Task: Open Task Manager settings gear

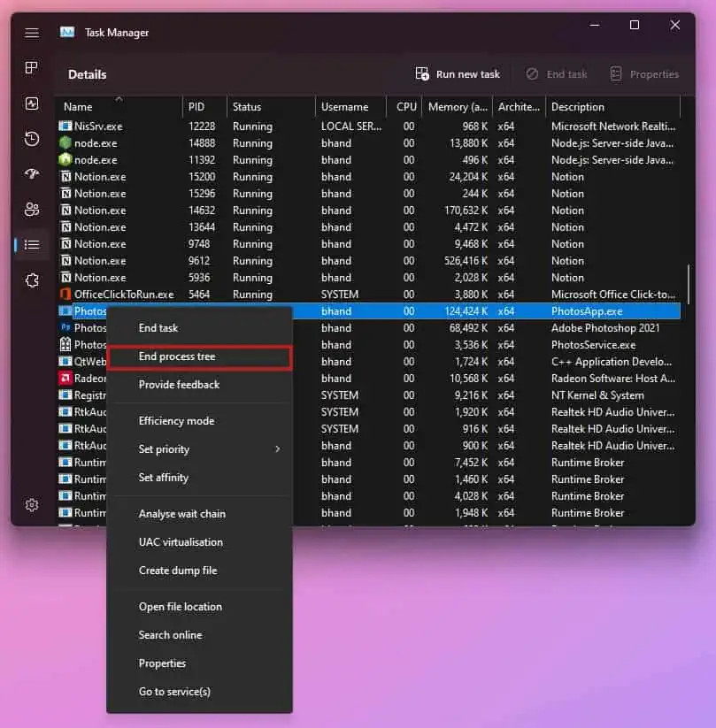Action: click(x=32, y=505)
